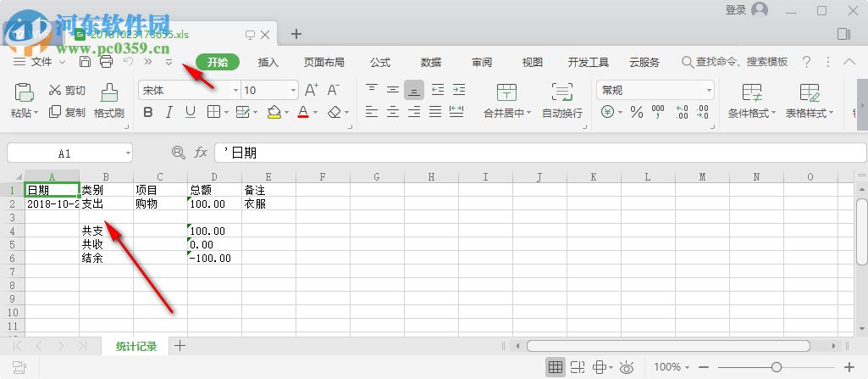This screenshot has width=868, height=379.
Task: Switch to the 审阅 ribbon tab
Action: [x=482, y=62]
